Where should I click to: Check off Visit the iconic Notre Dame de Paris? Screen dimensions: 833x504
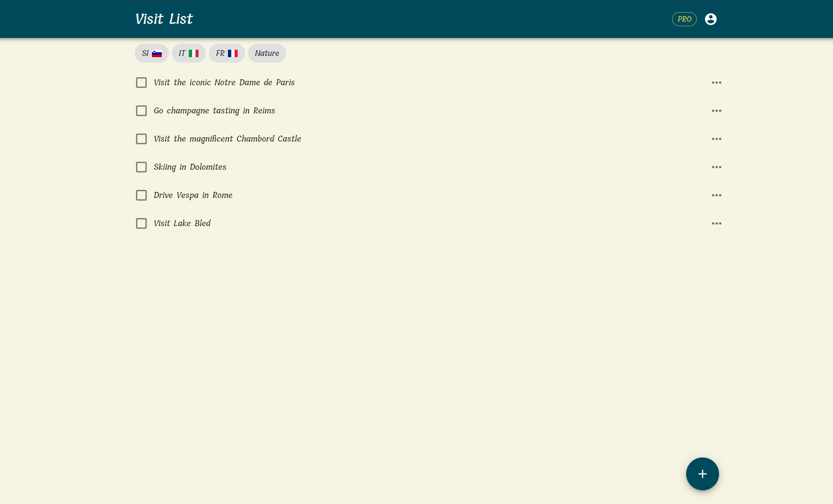click(141, 83)
